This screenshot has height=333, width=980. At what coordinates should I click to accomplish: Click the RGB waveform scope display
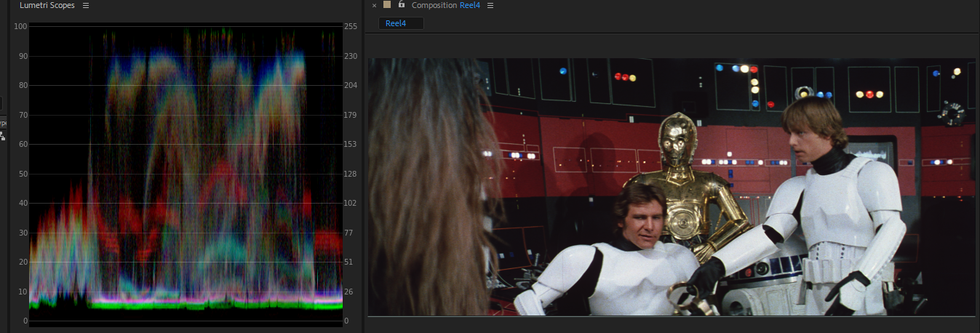(186, 174)
